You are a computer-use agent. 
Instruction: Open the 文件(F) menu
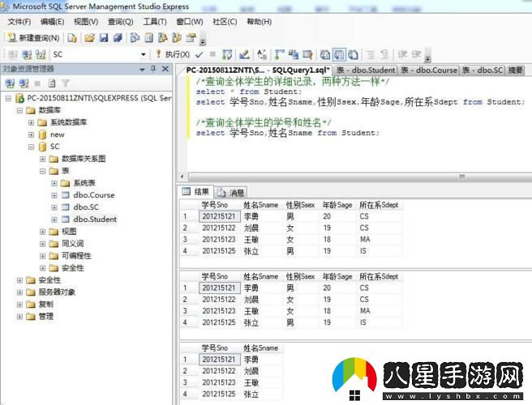click(19, 22)
